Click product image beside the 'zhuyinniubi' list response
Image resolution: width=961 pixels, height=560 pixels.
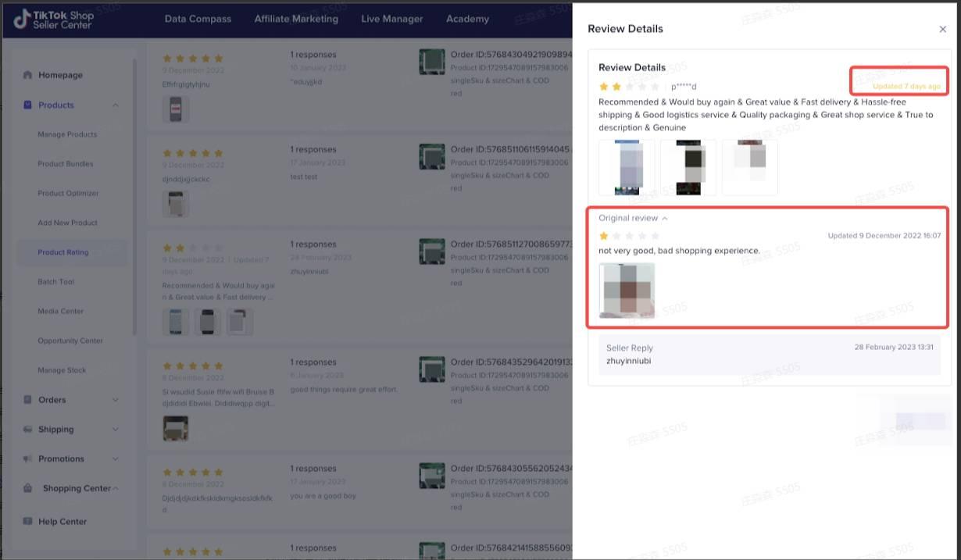[432, 251]
